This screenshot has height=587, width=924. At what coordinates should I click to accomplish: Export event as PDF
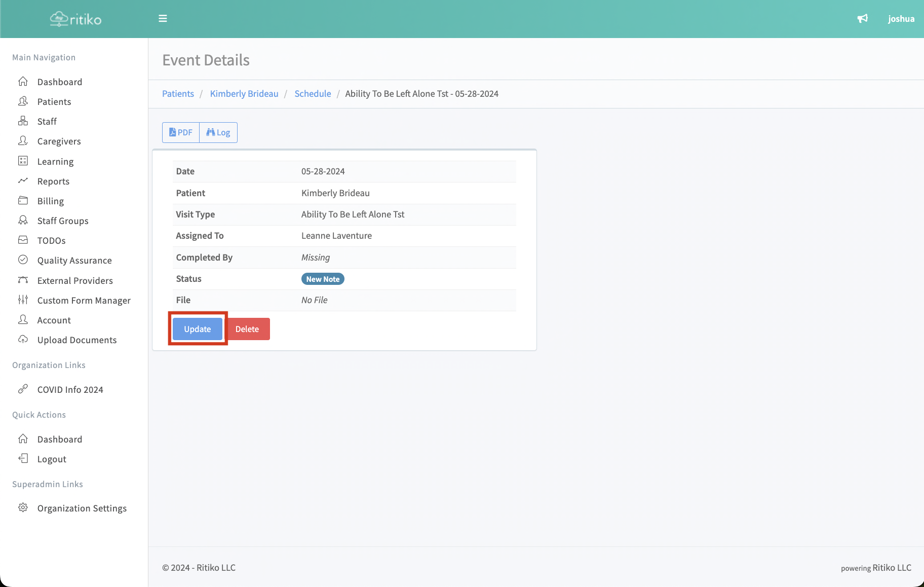point(181,132)
